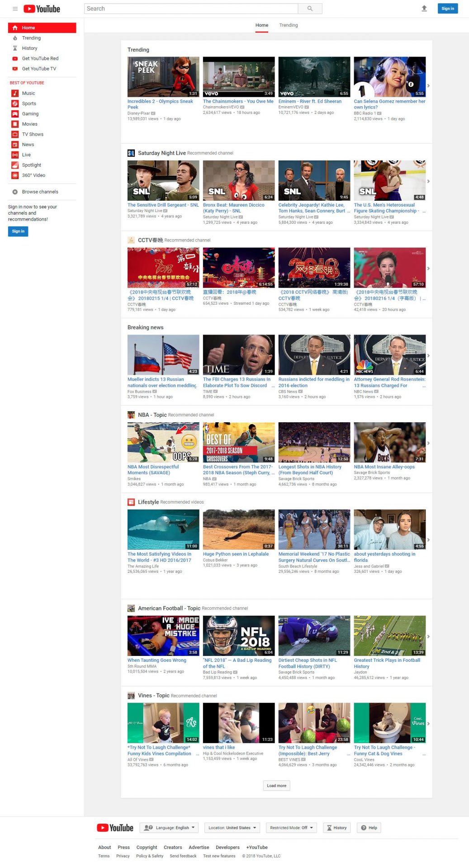This screenshot has width=469, height=868.
Task: Click the Get YouTube Red icon
Action: point(15,59)
